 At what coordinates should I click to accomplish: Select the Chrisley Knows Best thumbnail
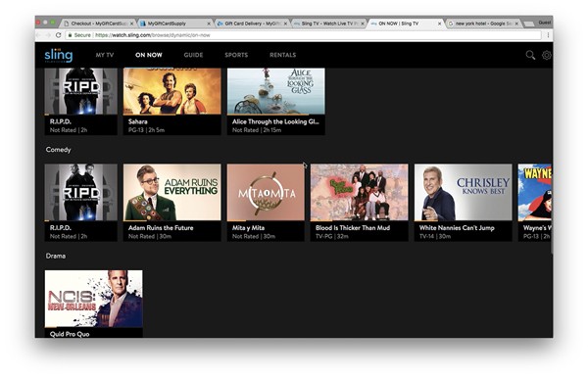[x=463, y=192]
